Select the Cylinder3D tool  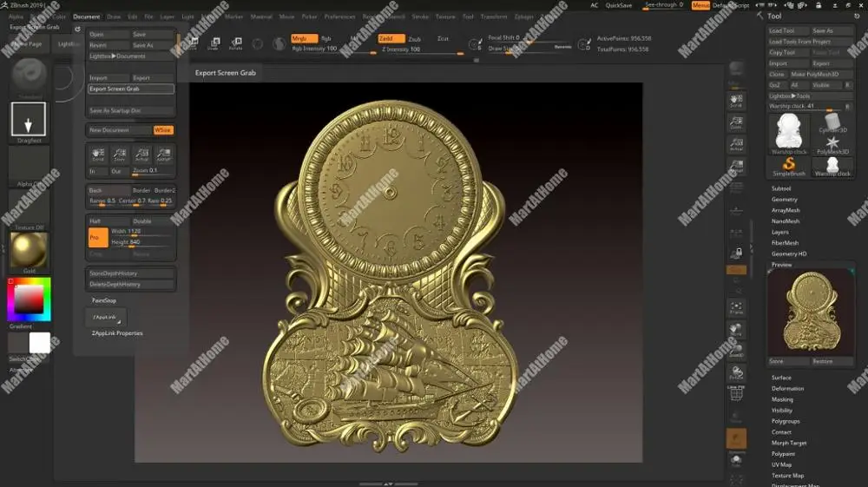(x=832, y=123)
